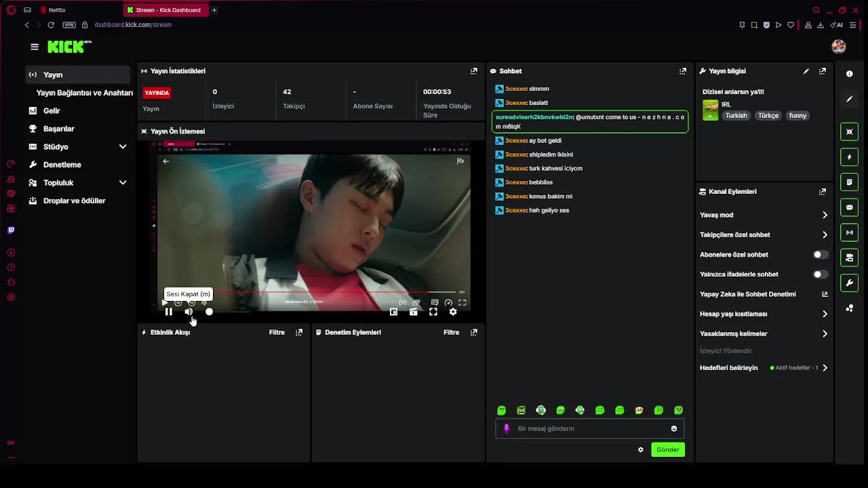Viewport: 868px width, 488px height.
Task: Click the YAYINDA live badge
Action: point(157,93)
